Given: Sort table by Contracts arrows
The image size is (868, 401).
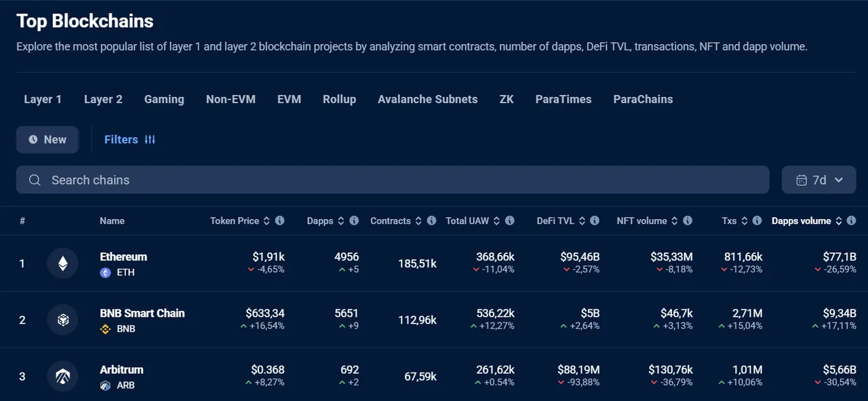Looking at the screenshot, I should 418,221.
